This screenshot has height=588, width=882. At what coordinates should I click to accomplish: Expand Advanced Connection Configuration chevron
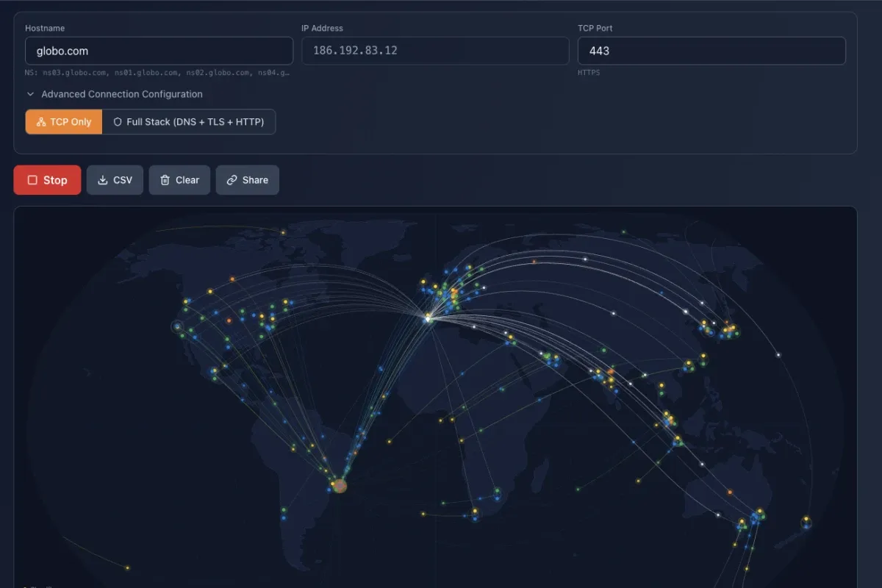point(31,94)
